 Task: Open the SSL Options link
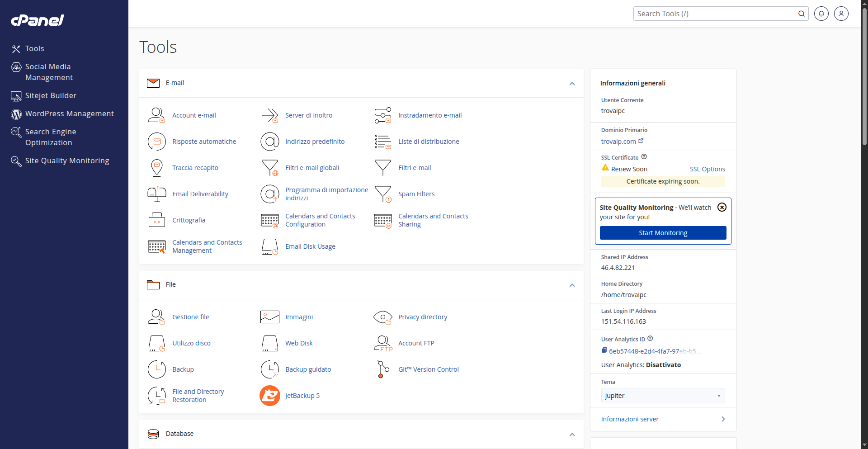(707, 169)
